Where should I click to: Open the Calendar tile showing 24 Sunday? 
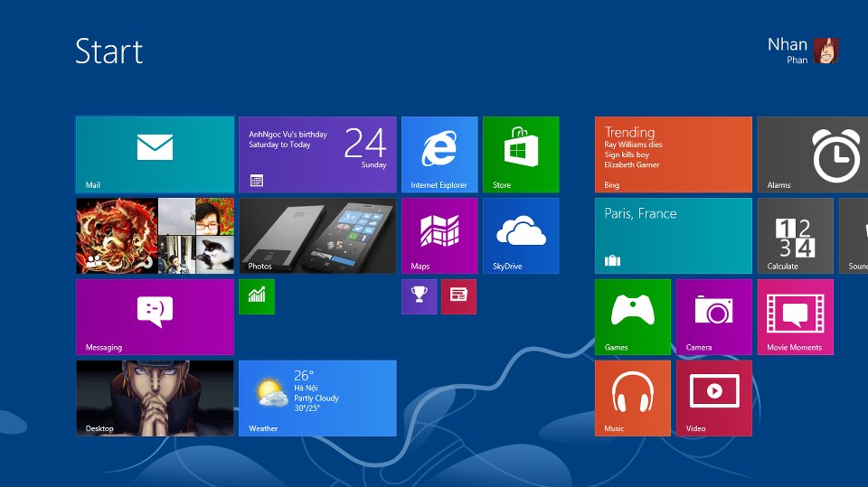click(x=317, y=155)
